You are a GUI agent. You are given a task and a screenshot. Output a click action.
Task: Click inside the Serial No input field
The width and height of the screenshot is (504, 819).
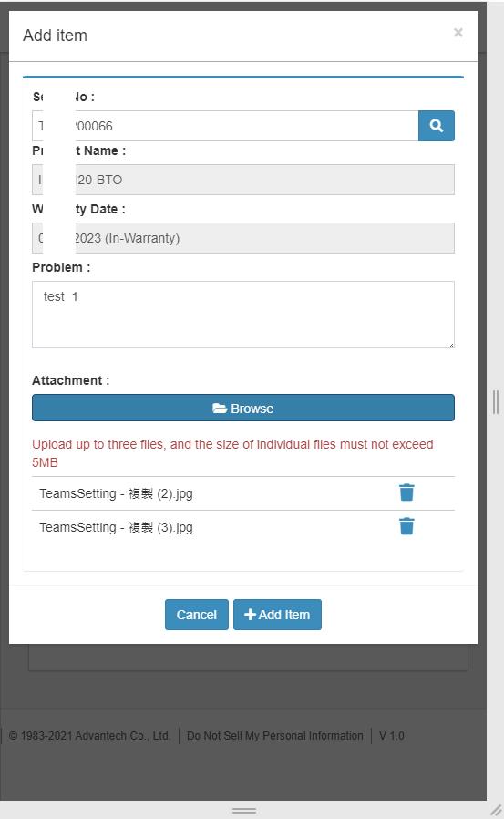click(225, 126)
